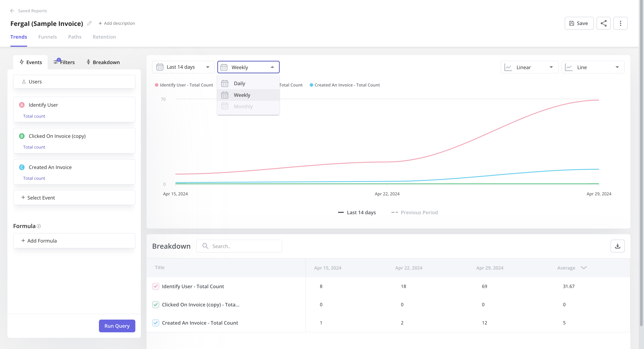This screenshot has width=644, height=349.
Task: Open the Linear scale dropdown
Action: click(x=529, y=67)
